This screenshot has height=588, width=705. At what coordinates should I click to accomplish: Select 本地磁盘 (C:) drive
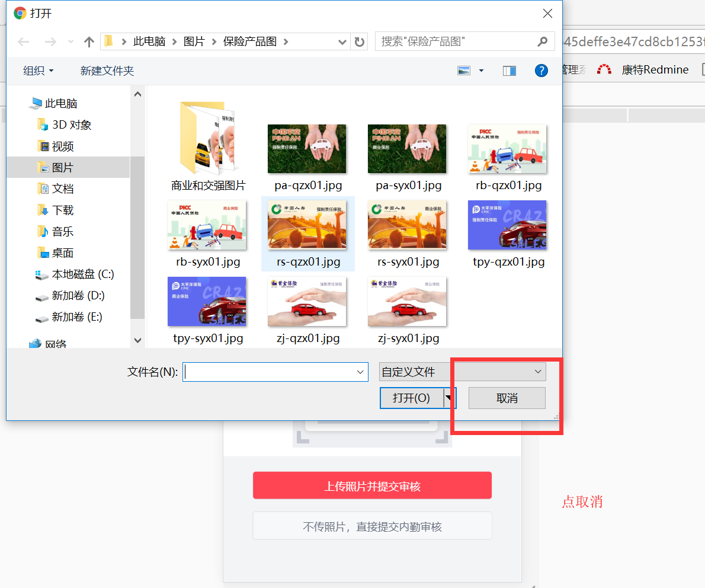[x=75, y=274]
